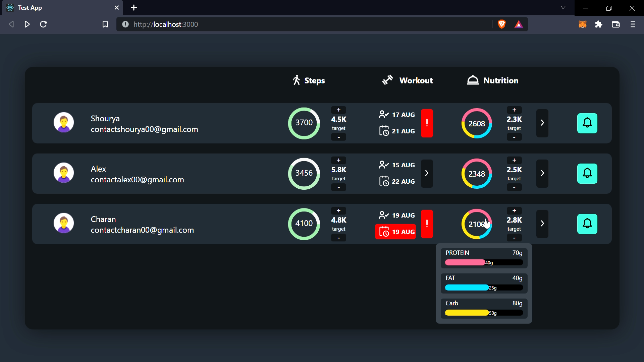Open the MetaMask fox extension
This screenshot has height=362, width=644.
(x=583, y=24)
